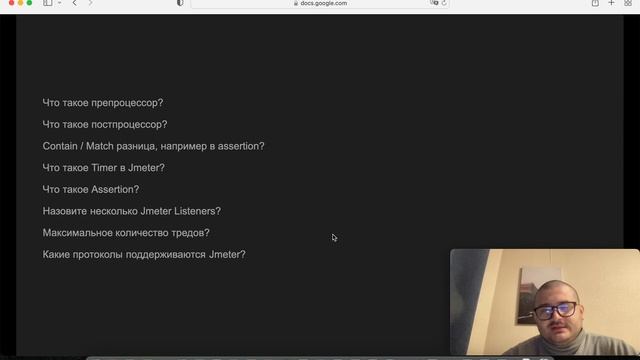Click 'Назовите несколько Jmeter Listeners?'
The image size is (640, 360).
coord(131,211)
